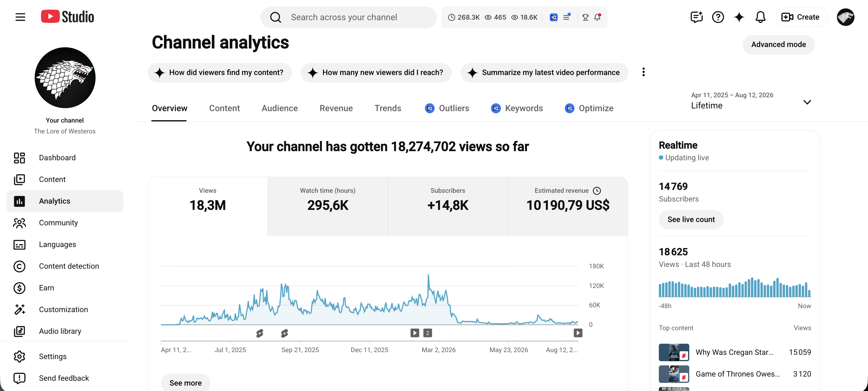Click the clock stat showing 268.3K
This screenshot has height=391, width=868.
click(464, 17)
